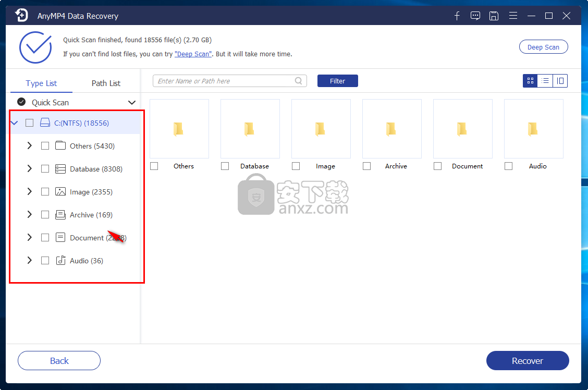Open the hamburger menu icon

[x=513, y=16]
